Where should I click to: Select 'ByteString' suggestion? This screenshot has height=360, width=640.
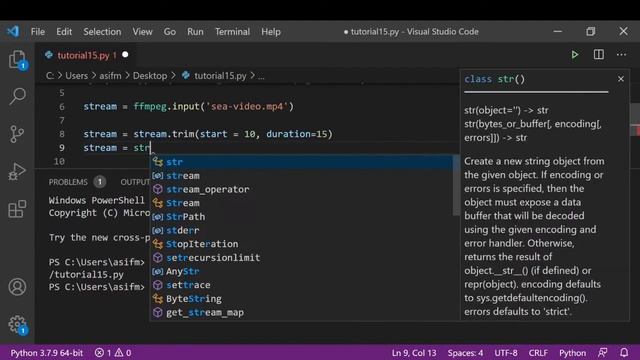[x=301, y=299]
